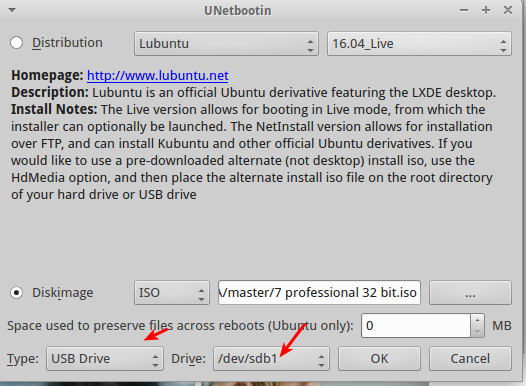Visit the www.lubuntu.net homepage link

point(158,75)
